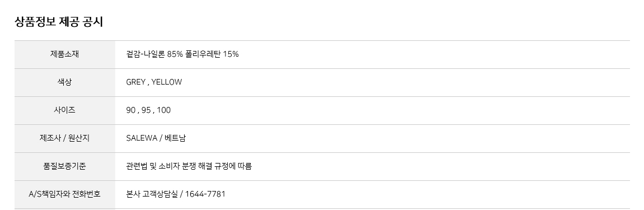Click the 상품정보 제공 공시 heading
644x210 pixels.
59,22
